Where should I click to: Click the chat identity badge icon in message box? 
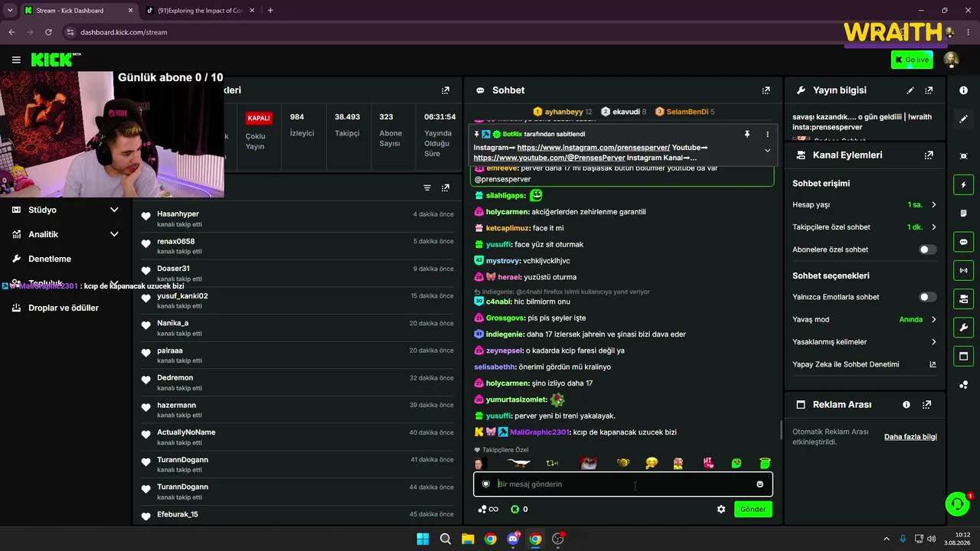(x=485, y=484)
